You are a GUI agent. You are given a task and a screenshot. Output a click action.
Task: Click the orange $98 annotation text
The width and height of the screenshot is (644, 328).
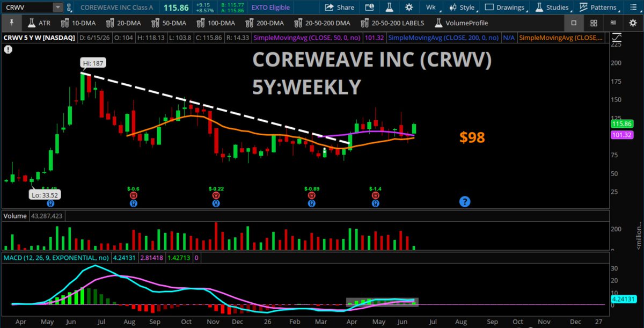(472, 137)
